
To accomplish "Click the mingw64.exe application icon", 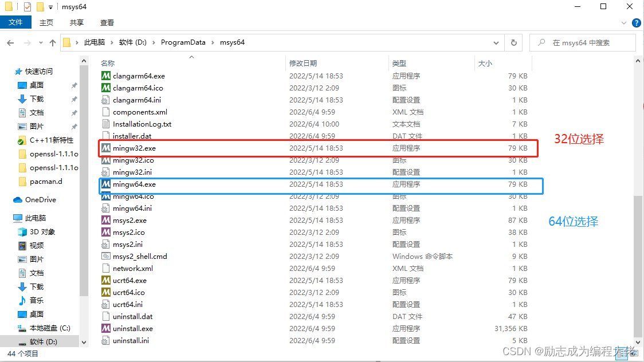I will [x=106, y=184].
